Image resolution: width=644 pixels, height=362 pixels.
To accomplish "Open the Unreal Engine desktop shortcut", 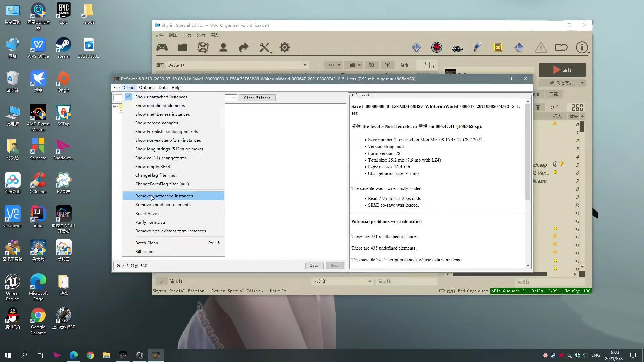I will 12,287.
